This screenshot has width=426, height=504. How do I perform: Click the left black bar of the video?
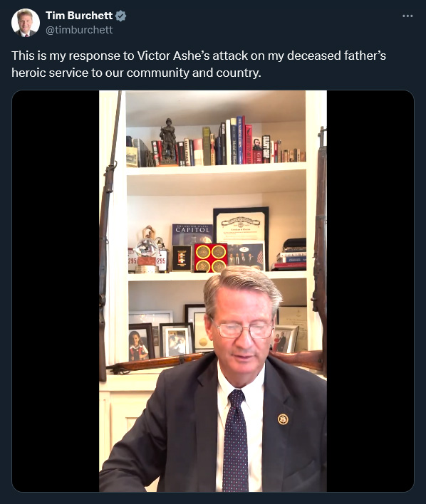pyautogui.click(x=56, y=291)
